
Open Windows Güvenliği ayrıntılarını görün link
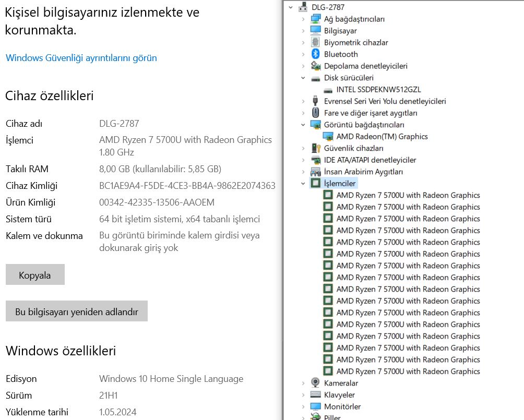coord(81,58)
